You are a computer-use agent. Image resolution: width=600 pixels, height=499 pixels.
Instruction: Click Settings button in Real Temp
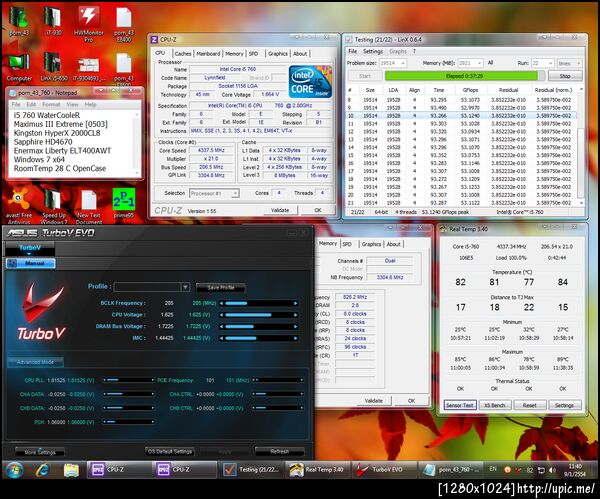point(564,405)
